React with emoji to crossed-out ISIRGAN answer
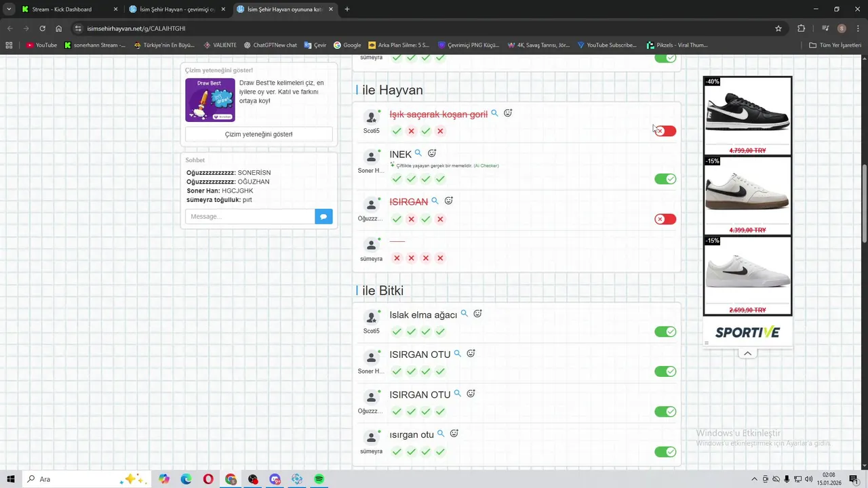The width and height of the screenshot is (868, 488). (x=448, y=201)
